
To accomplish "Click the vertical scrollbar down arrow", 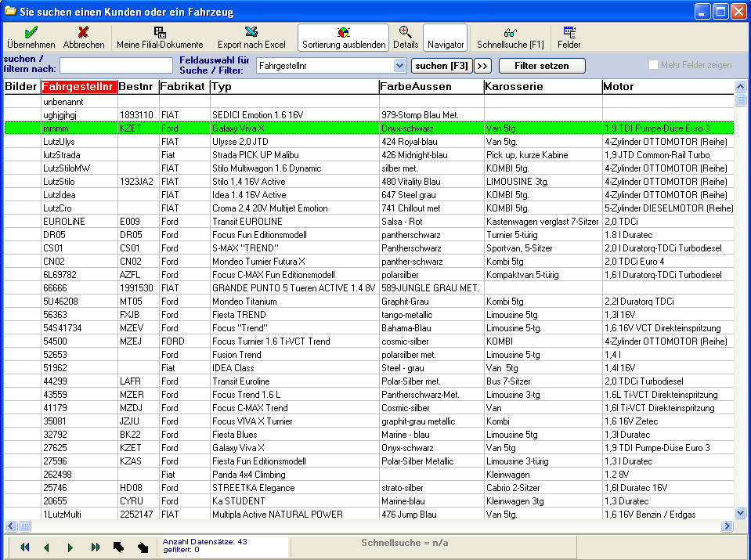I will [740, 513].
